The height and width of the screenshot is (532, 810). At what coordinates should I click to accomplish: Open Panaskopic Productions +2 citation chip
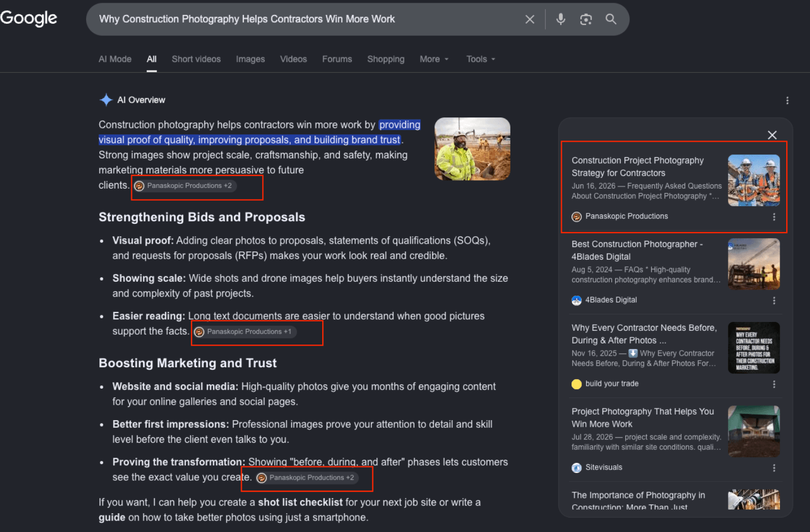[184, 186]
